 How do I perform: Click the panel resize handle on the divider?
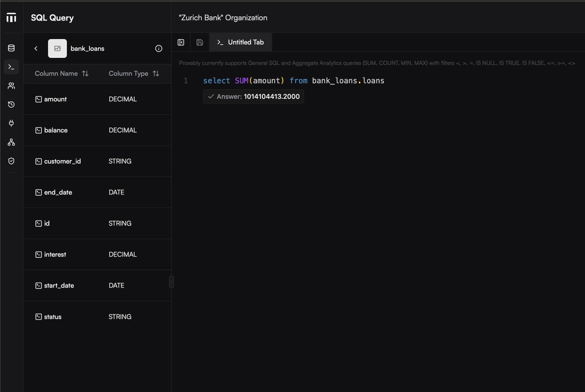click(x=171, y=282)
